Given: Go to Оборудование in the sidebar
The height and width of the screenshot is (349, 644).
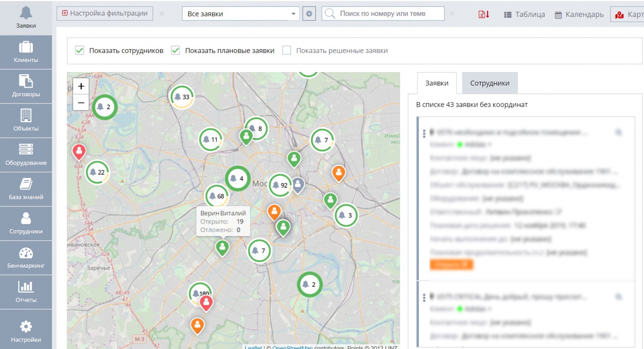Looking at the screenshot, I should click(x=26, y=155).
